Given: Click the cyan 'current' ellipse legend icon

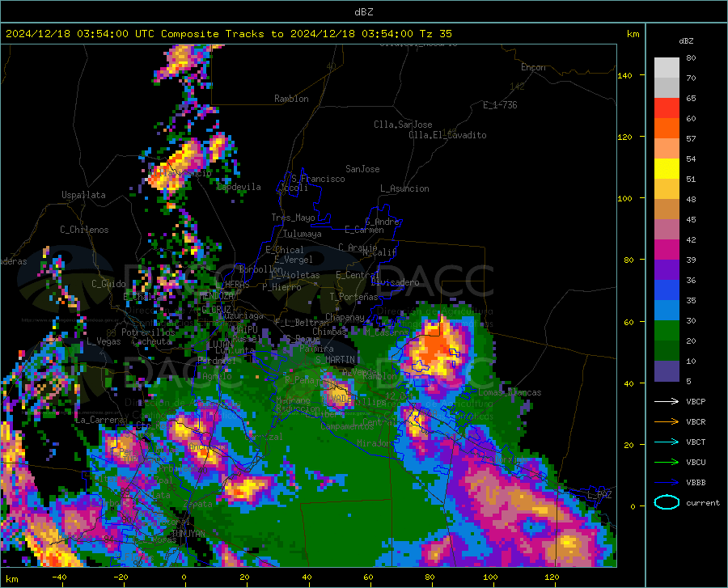Looking at the screenshot, I should [667, 502].
